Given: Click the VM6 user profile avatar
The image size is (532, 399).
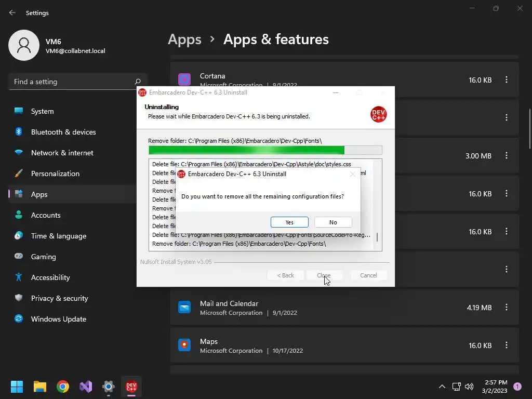Looking at the screenshot, I should pyautogui.click(x=24, y=45).
